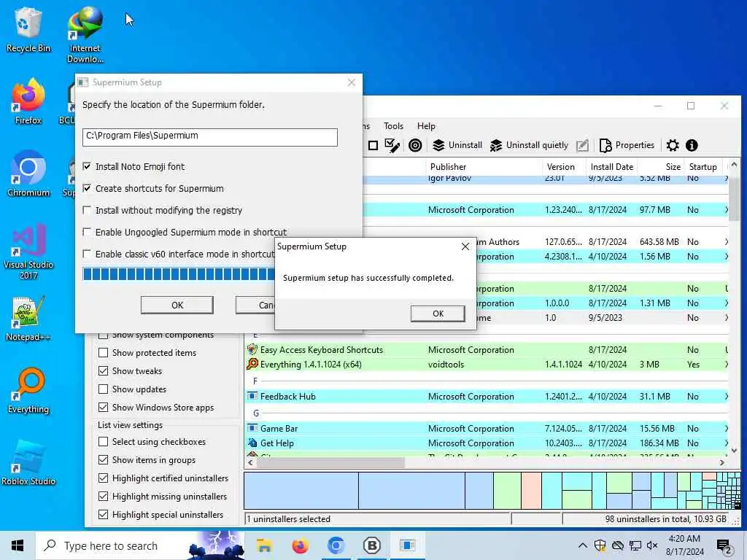Open the Chromium desktop shortcut
The width and height of the screenshot is (747, 560).
[28, 174]
